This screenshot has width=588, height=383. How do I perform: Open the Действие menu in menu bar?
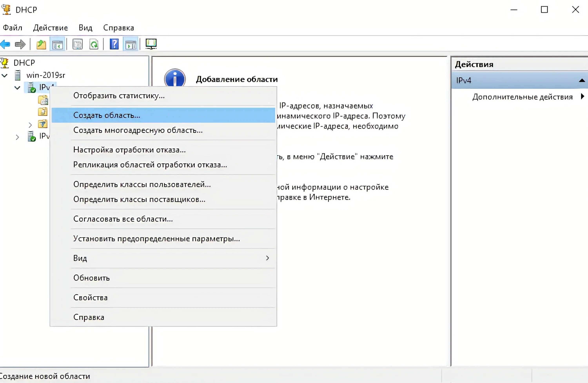tap(50, 28)
